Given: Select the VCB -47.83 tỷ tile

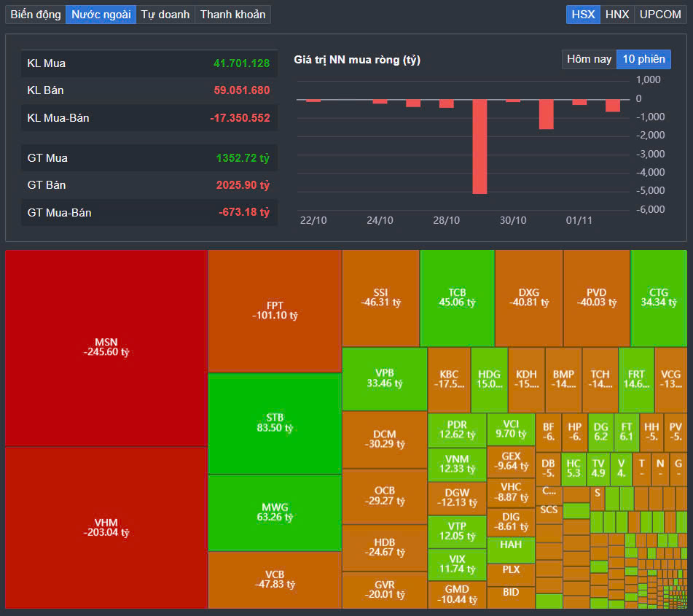Looking at the screenshot, I should [x=275, y=580].
